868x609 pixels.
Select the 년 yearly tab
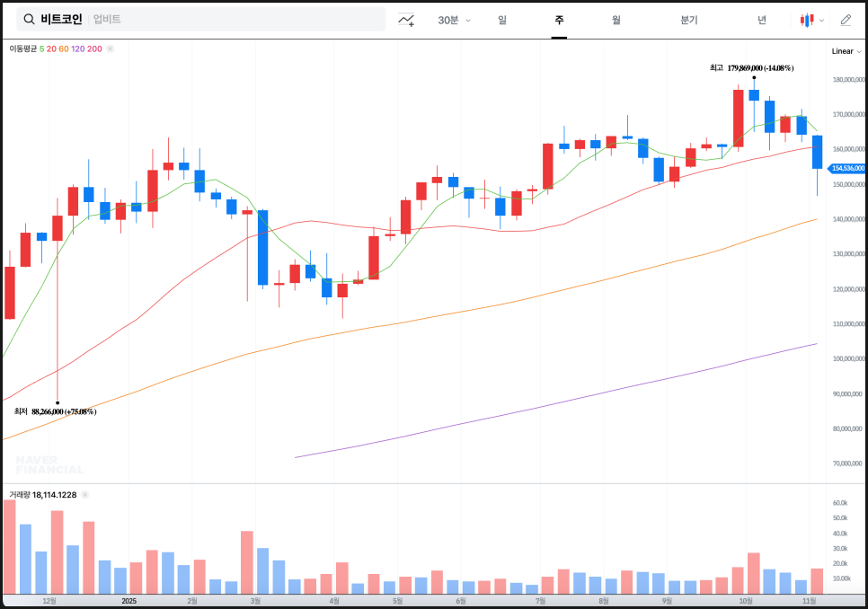(761, 20)
